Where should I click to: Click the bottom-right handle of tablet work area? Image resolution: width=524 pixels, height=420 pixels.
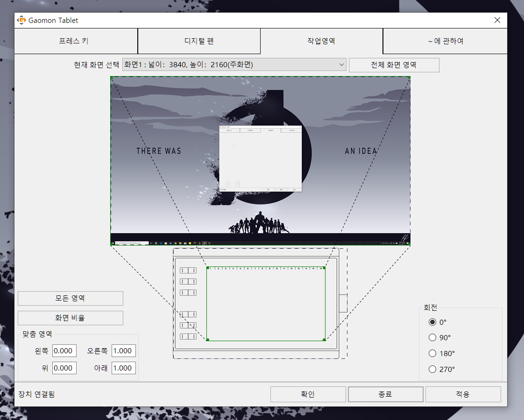pos(324,340)
